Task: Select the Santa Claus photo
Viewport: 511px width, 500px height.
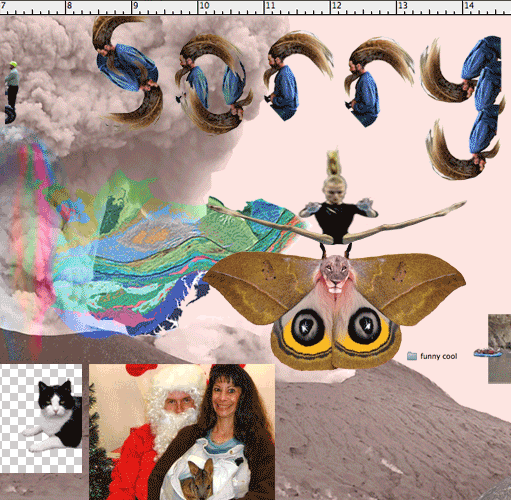Action: click(x=182, y=432)
